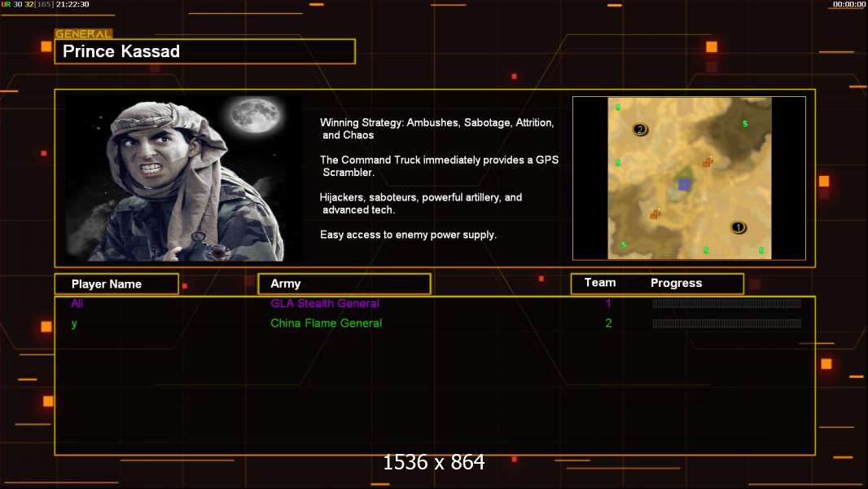The image size is (868, 489).
Task: Click team number 1 in Ali's row
Action: 608,303
